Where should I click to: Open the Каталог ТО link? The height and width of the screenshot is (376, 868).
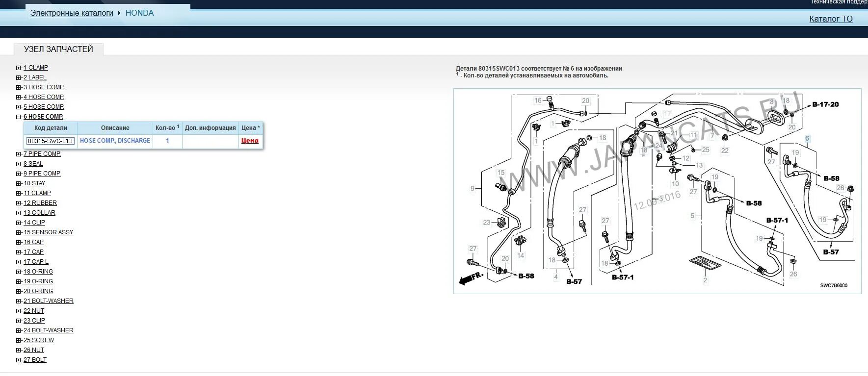tap(831, 19)
